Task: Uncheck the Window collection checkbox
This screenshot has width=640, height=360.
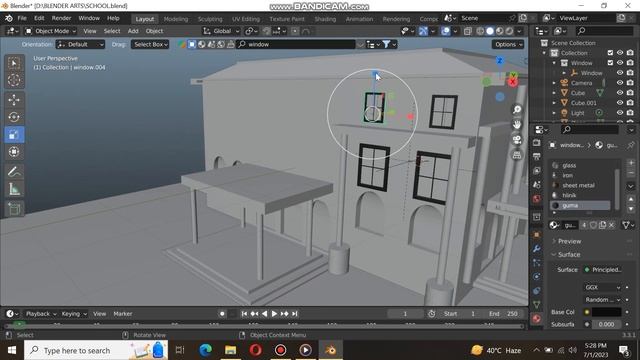Action: [610, 63]
